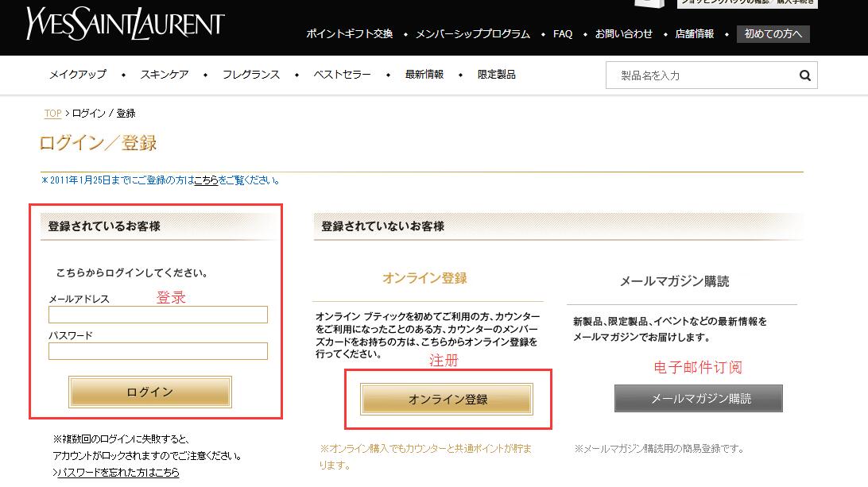This screenshot has width=868, height=487.
Task: Click the ポイントギフト交換 link
Action: pyautogui.click(x=350, y=34)
